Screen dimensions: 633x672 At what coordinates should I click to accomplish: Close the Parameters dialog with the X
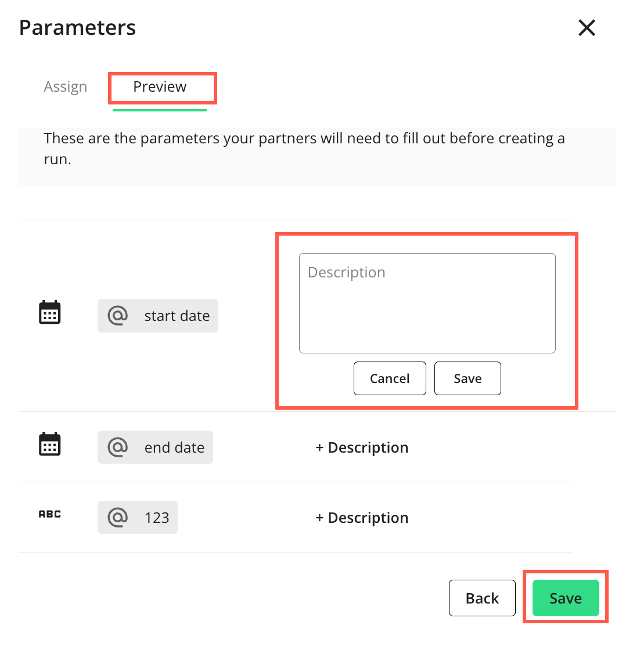pyautogui.click(x=587, y=27)
